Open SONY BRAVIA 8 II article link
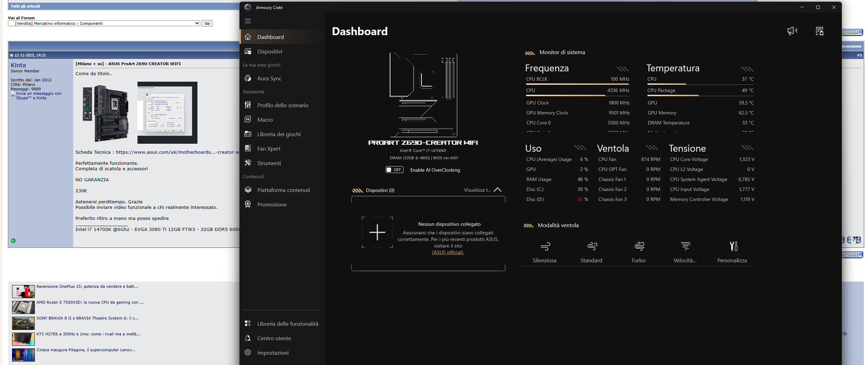The height and width of the screenshot is (365, 868). point(88,318)
